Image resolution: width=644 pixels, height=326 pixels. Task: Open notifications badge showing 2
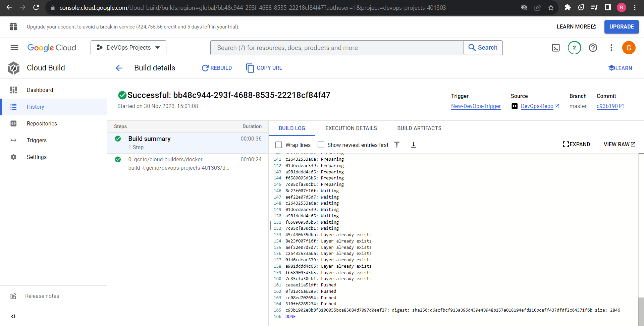574,48
